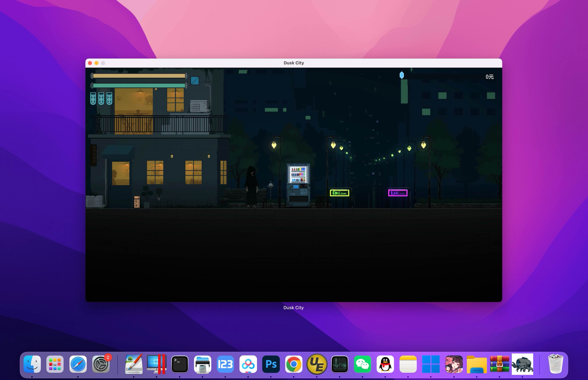The width and height of the screenshot is (588, 380).
Task: Open Photoshop from the dock
Action: (x=271, y=364)
